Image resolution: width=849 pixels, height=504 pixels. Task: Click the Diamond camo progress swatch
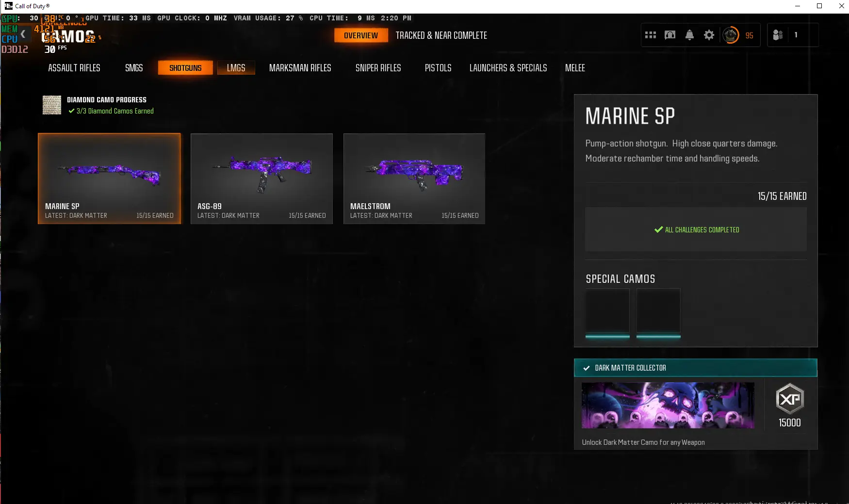point(52,105)
